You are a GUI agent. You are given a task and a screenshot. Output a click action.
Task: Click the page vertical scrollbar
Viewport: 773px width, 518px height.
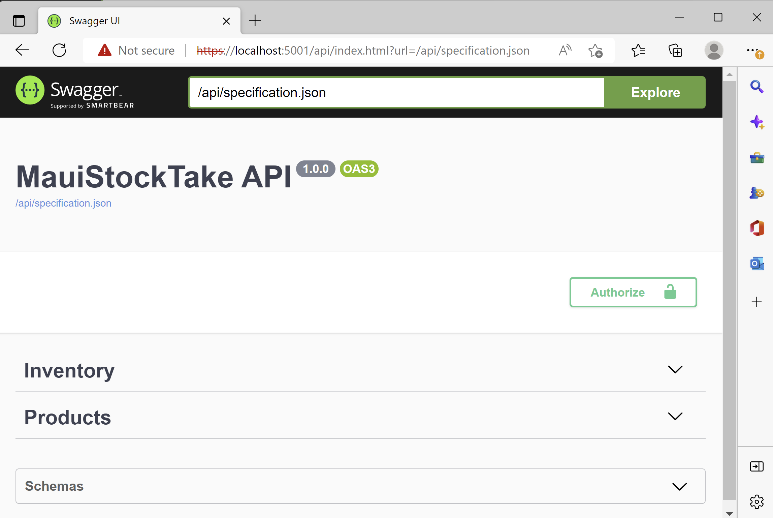(729, 300)
